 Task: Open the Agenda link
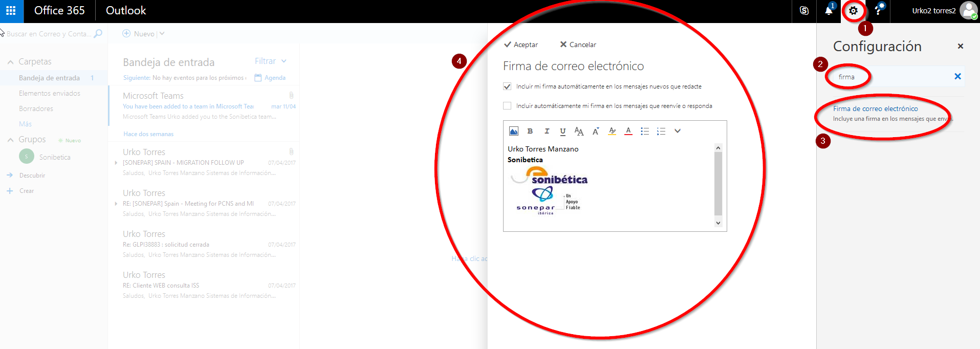[275, 78]
